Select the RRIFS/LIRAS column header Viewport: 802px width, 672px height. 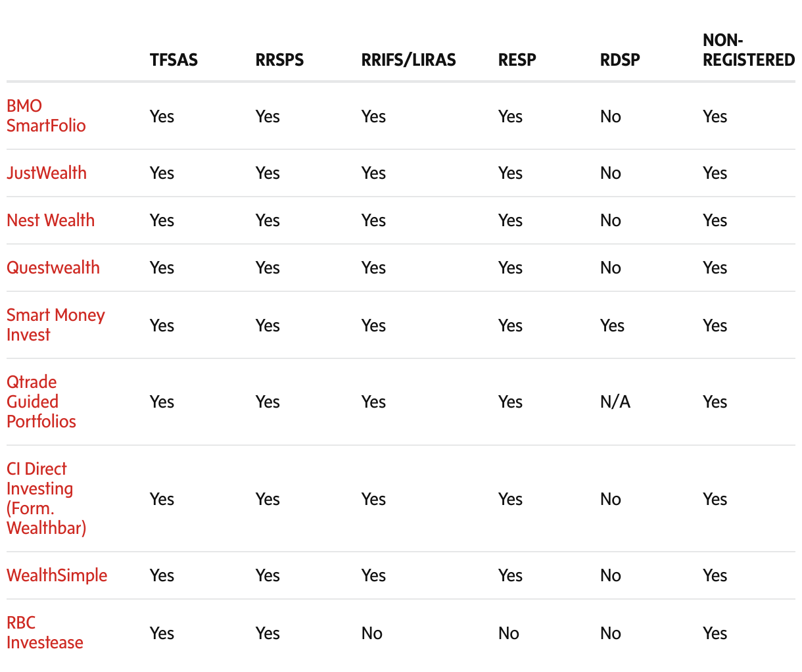point(408,60)
